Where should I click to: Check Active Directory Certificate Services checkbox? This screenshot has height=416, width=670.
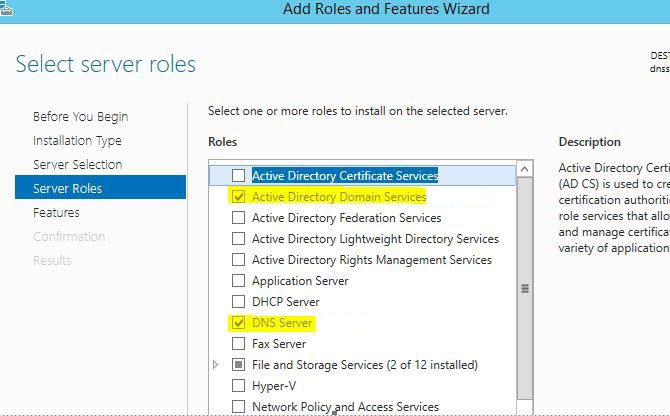coord(238,176)
